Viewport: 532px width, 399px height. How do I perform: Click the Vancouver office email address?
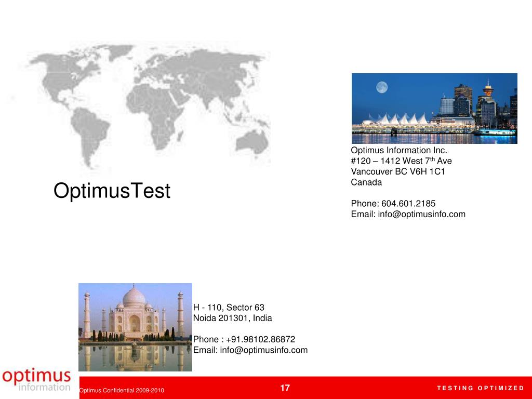[x=421, y=215]
